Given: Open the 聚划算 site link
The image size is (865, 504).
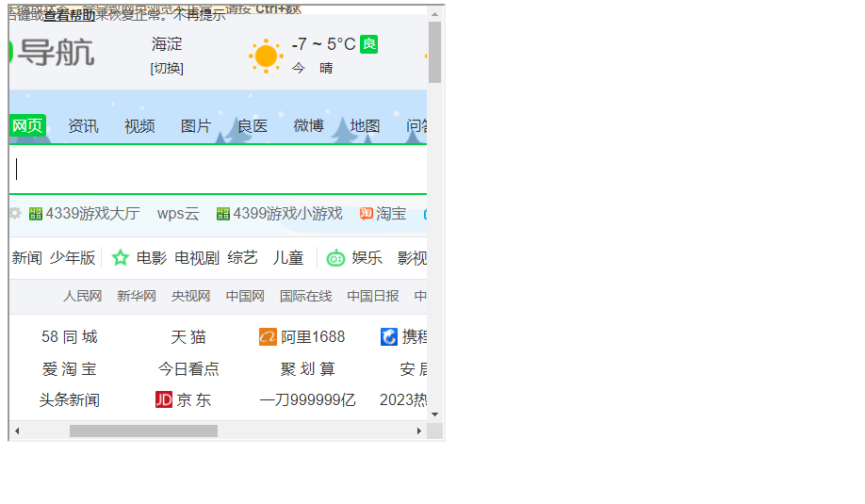Looking at the screenshot, I should [308, 369].
